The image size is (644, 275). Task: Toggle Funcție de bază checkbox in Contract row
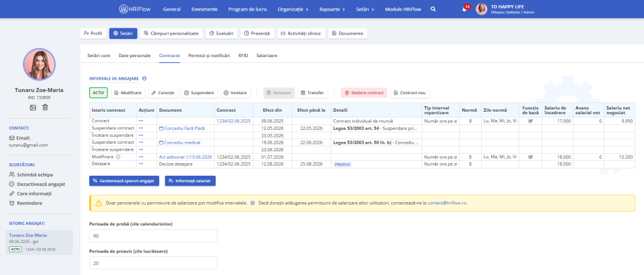(530, 121)
